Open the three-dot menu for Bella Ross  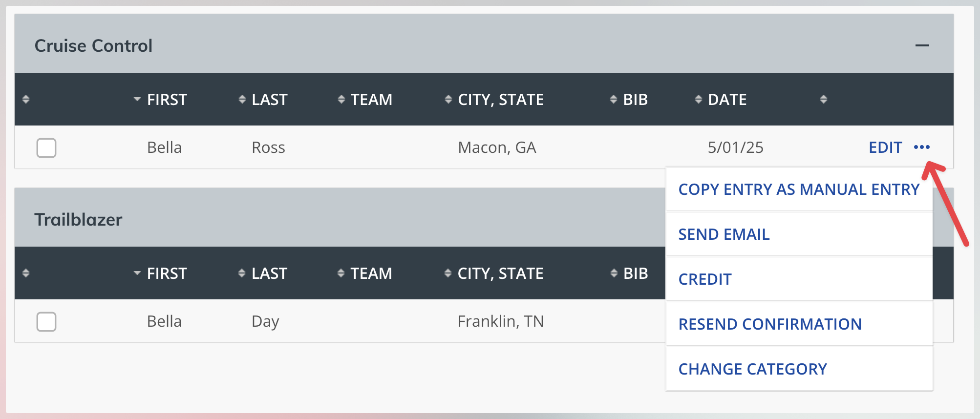click(x=921, y=147)
